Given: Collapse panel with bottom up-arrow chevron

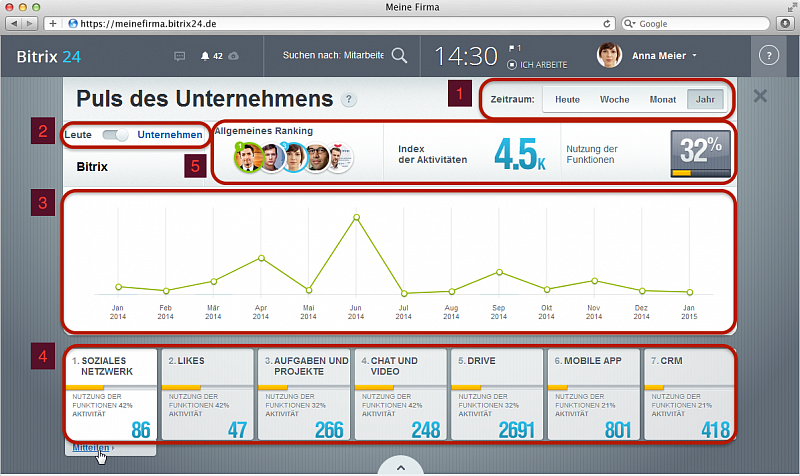Looking at the screenshot, I should [401, 467].
